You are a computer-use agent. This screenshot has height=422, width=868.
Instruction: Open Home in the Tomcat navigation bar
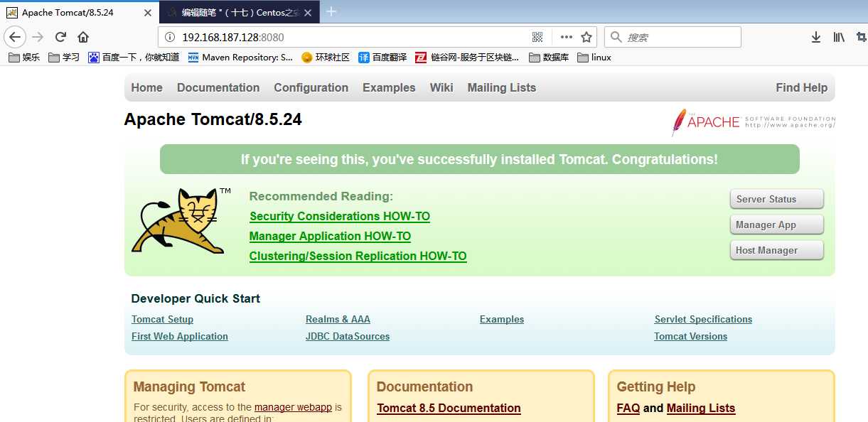pyautogui.click(x=146, y=87)
